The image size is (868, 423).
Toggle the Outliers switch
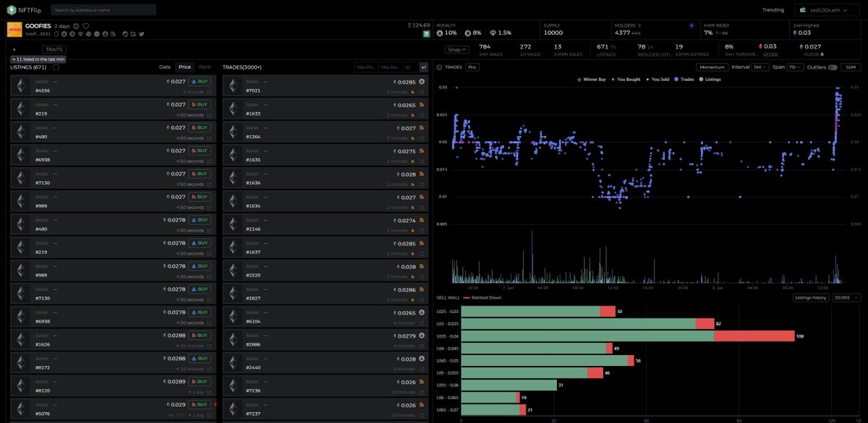833,67
